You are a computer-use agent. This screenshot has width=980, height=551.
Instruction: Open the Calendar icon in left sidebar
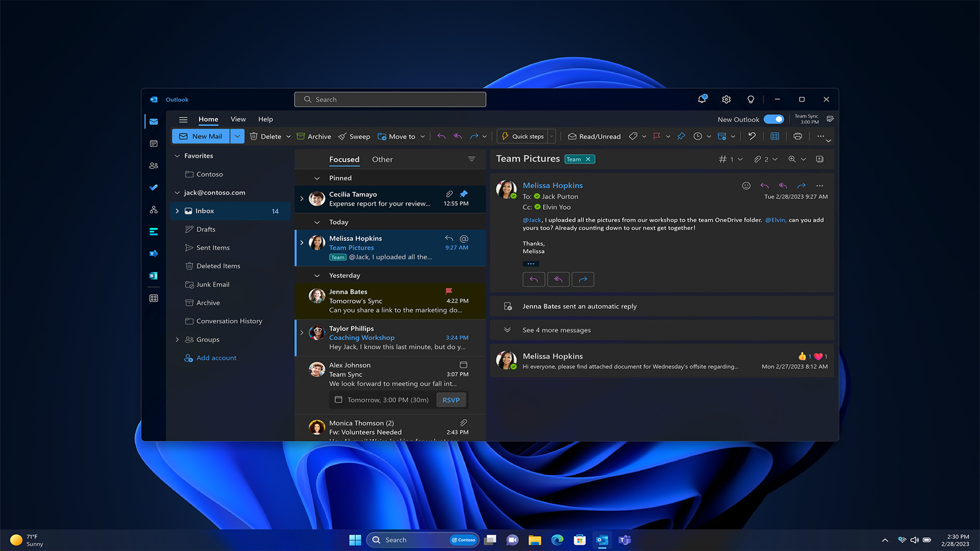click(x=154, y=143)
